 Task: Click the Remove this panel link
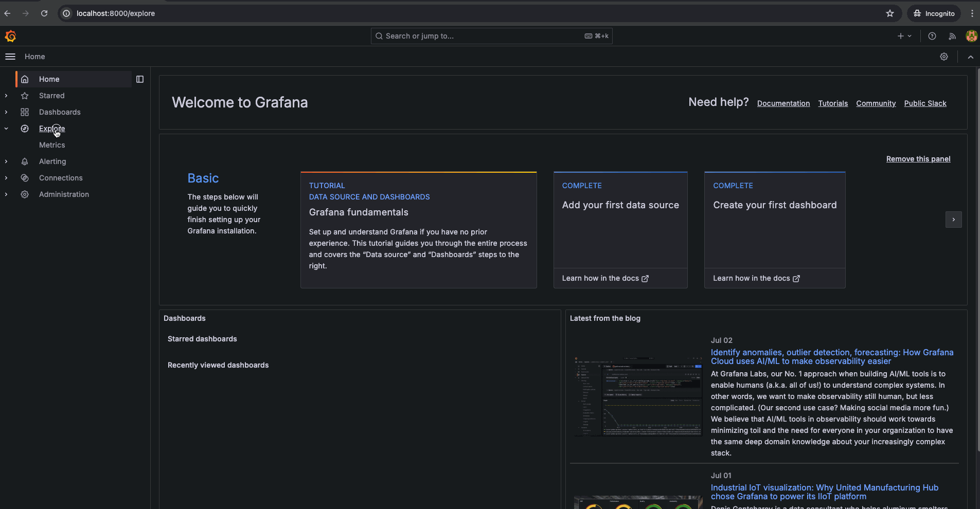[918, 159]
